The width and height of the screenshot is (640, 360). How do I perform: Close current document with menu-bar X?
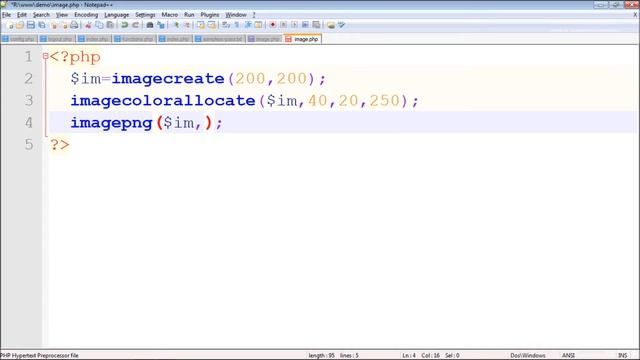[636, 15]
